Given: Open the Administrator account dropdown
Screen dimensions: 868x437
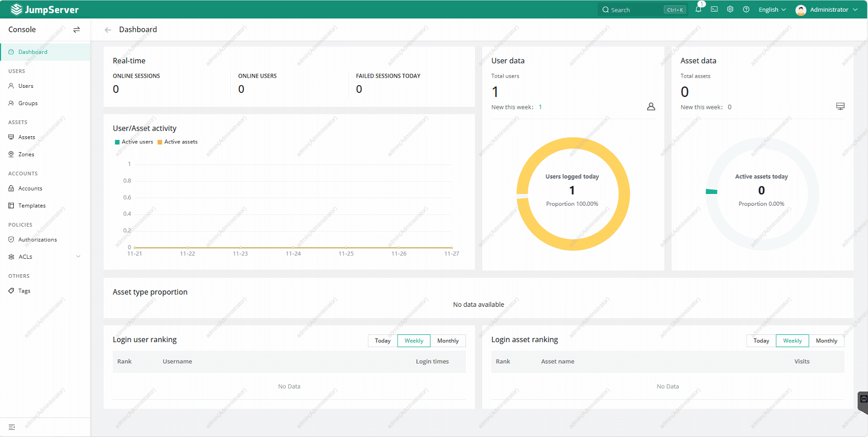Looking at the screenshot, I should click(827, 10).
